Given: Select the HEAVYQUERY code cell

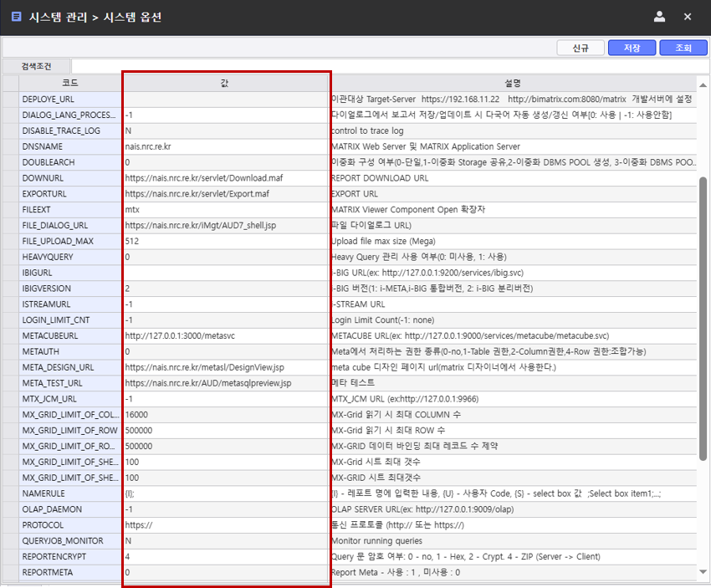Looking at the screenshot, I should coord(70,257).
